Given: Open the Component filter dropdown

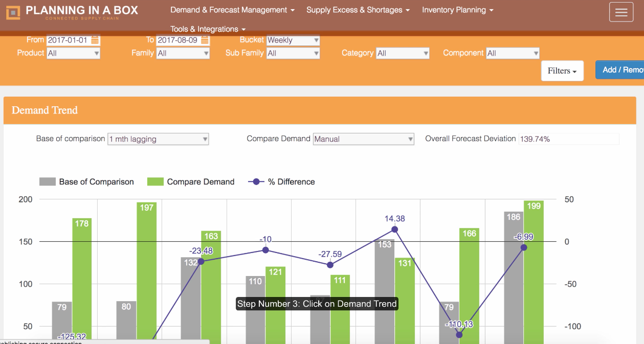Looking at the screenshot, I should [513, 53].
